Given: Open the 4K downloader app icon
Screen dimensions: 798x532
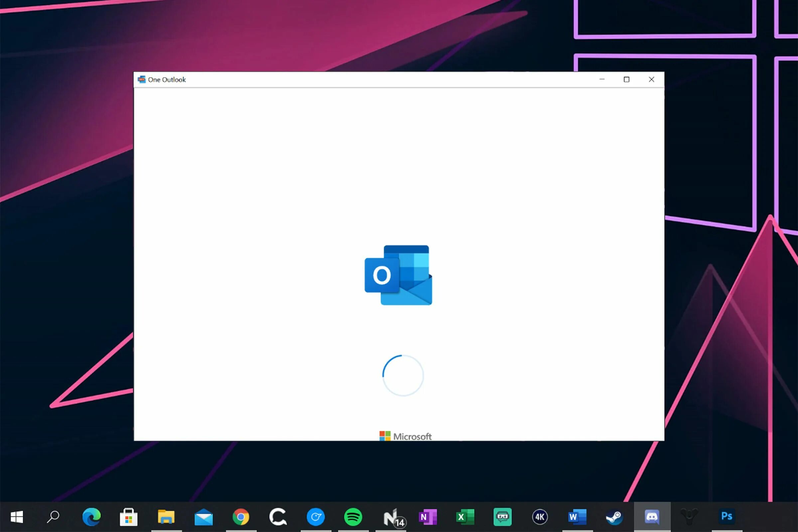Looking at the screenshot, I should (540, 517).
